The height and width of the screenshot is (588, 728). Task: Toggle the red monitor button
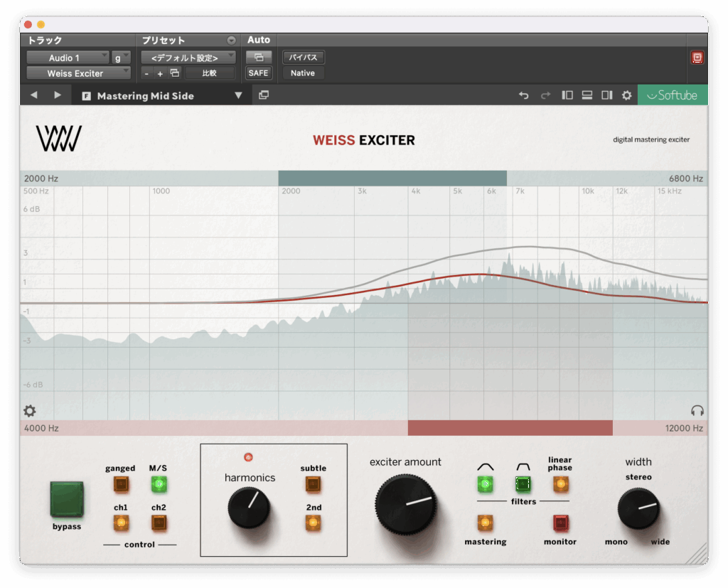point(560,523)
